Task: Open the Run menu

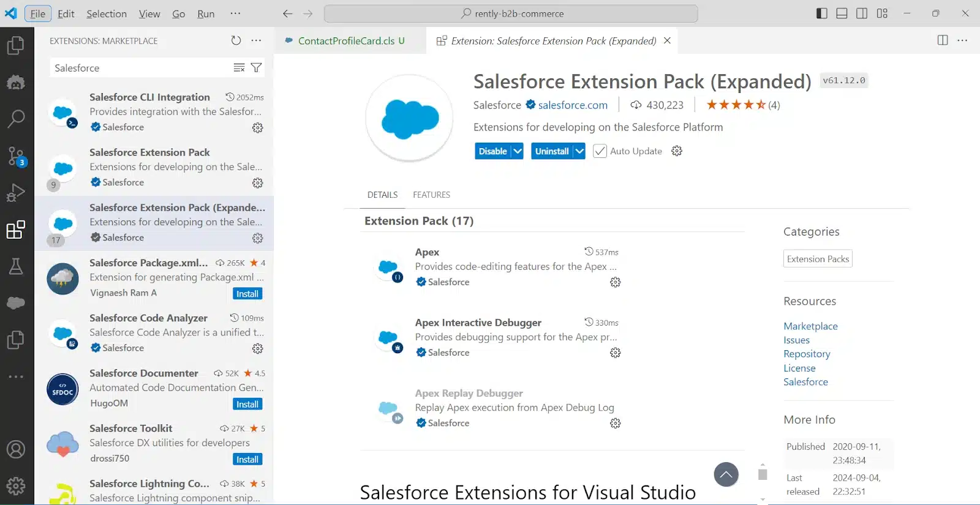Action: (x=206, y=13)
